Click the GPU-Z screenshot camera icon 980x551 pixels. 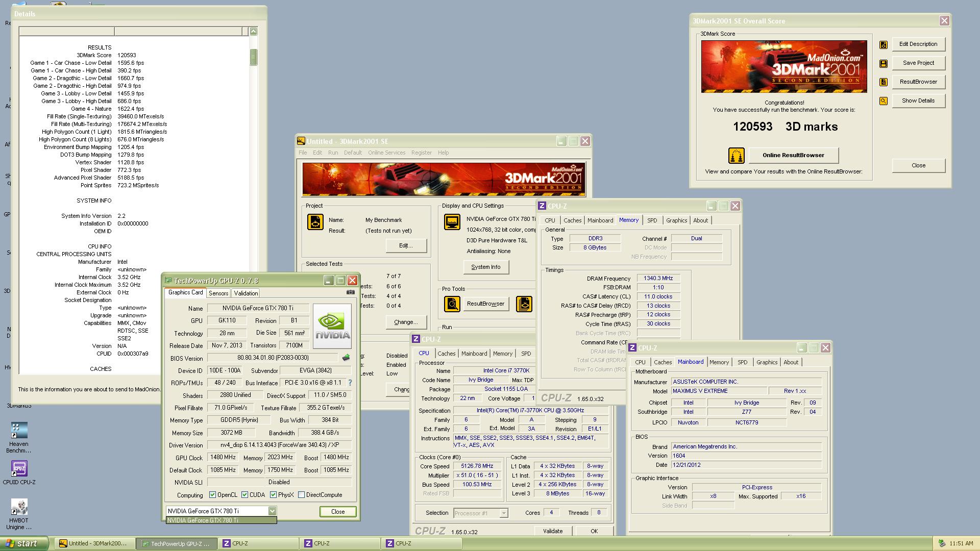[x=351, y=292]
